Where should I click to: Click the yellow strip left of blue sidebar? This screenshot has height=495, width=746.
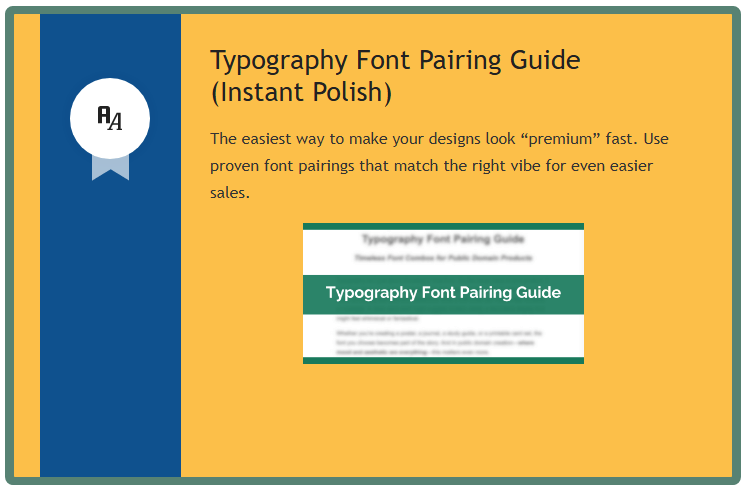click(x=26, y=250)
